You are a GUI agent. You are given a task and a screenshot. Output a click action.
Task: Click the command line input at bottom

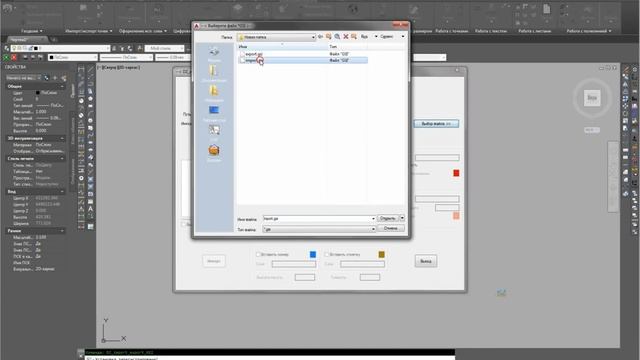(269, 358)
